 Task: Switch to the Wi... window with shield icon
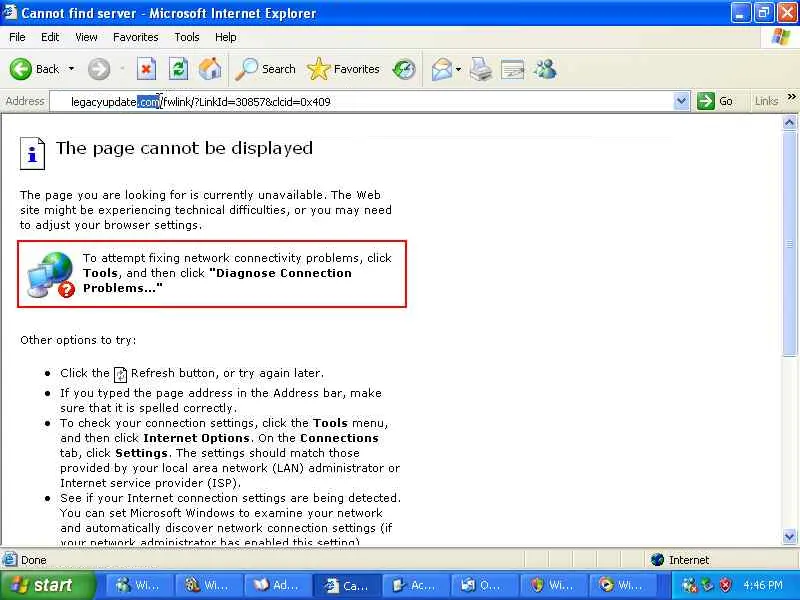click(554, 585)
